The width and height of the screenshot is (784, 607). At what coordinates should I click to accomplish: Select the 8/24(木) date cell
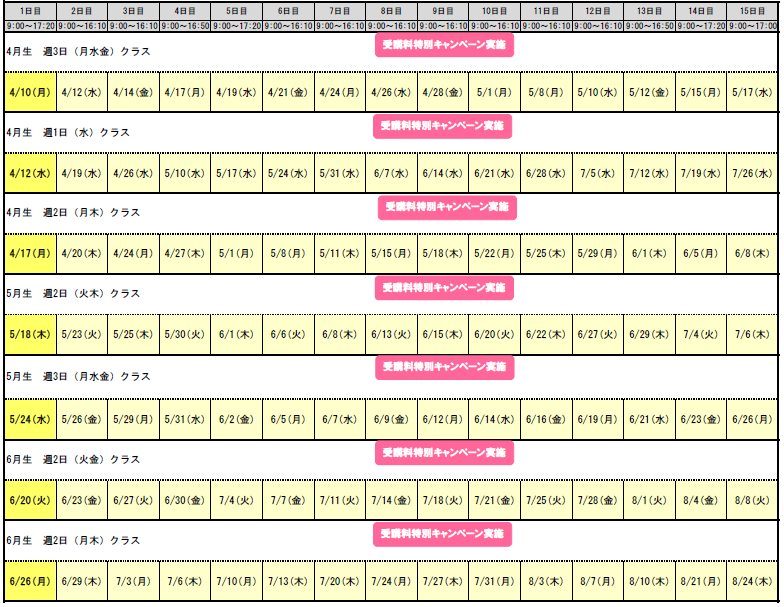(x=752, y=581)
